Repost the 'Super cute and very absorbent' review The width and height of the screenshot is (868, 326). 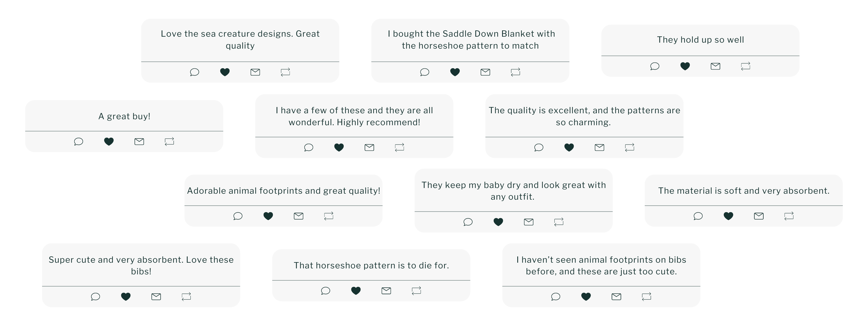tap(186, 297)
